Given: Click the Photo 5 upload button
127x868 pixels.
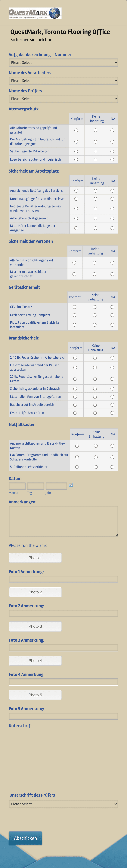Looking at the screenshot, I should point(35,695).
